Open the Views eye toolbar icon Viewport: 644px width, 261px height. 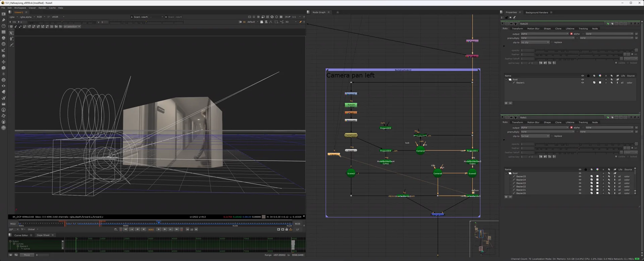coord(4,86)
